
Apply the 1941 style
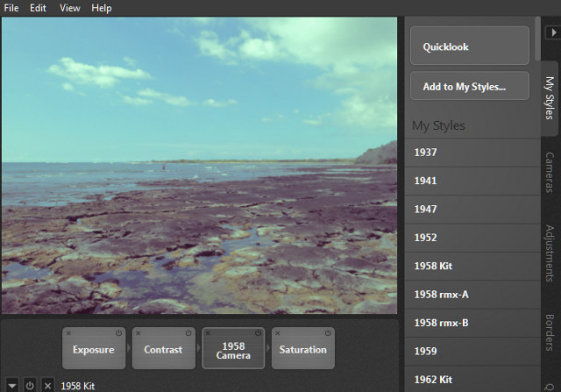(x=472, y=181)
